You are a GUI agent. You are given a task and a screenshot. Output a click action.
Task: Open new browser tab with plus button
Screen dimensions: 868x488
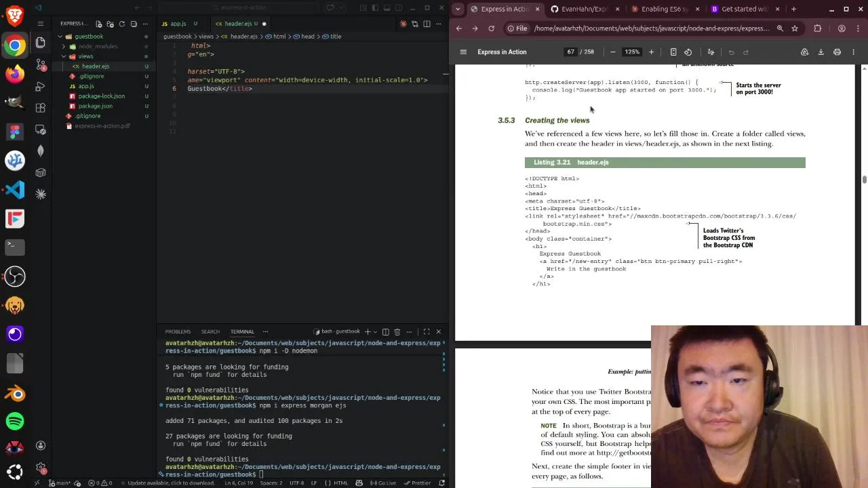793,9
